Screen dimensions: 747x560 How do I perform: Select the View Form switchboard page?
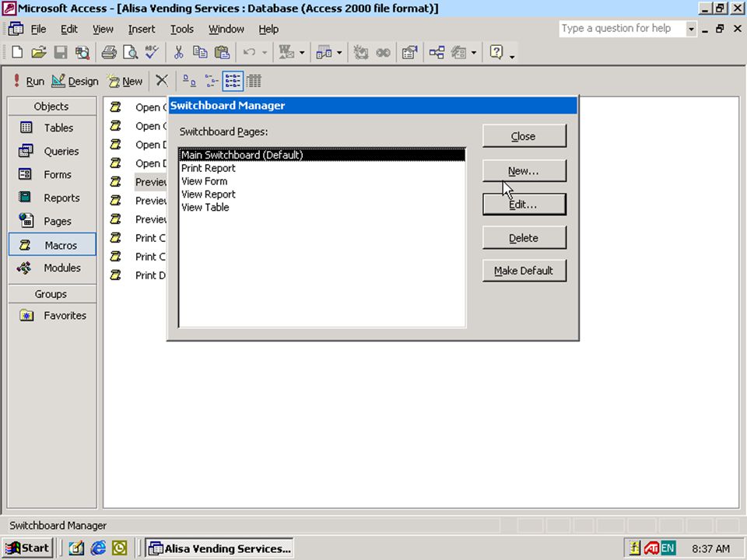(322, 181)
